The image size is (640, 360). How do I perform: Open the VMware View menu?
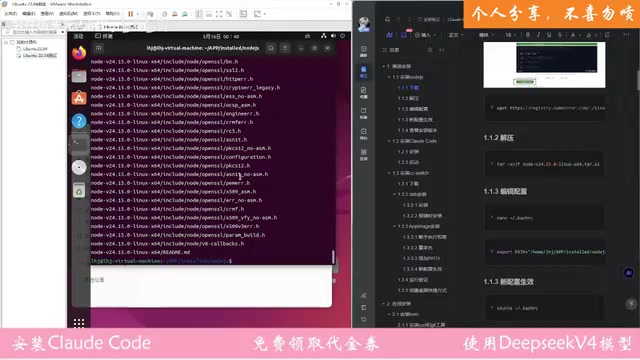(47, 14)
